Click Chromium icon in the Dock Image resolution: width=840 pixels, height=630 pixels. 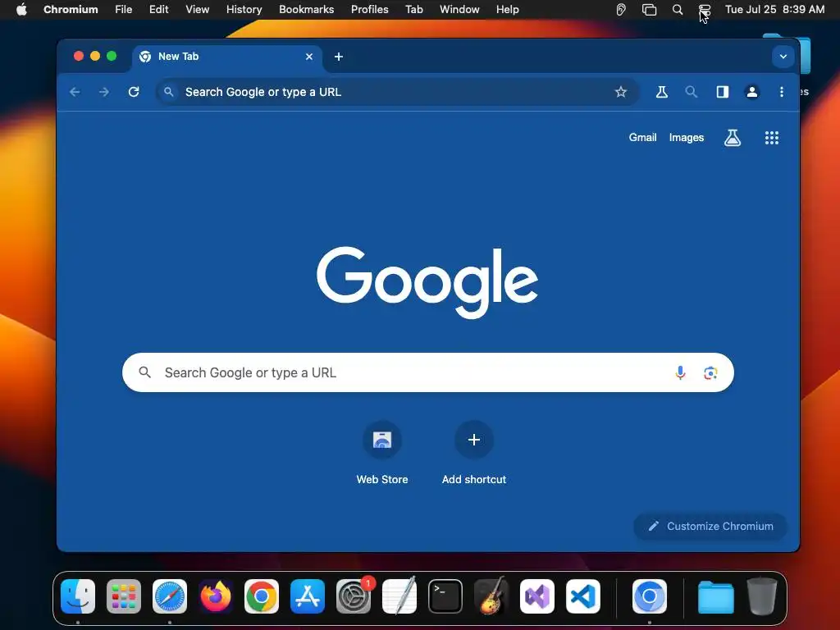650,596
